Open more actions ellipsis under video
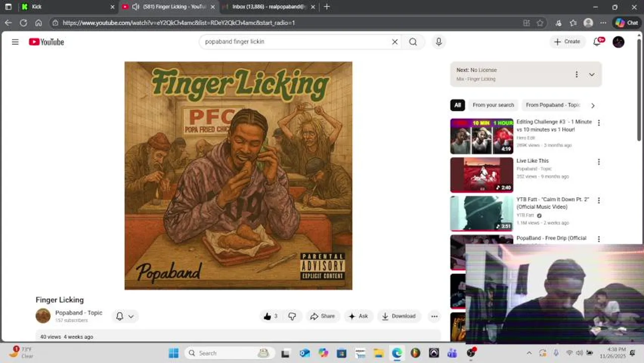644x363 pixels. 434,316
